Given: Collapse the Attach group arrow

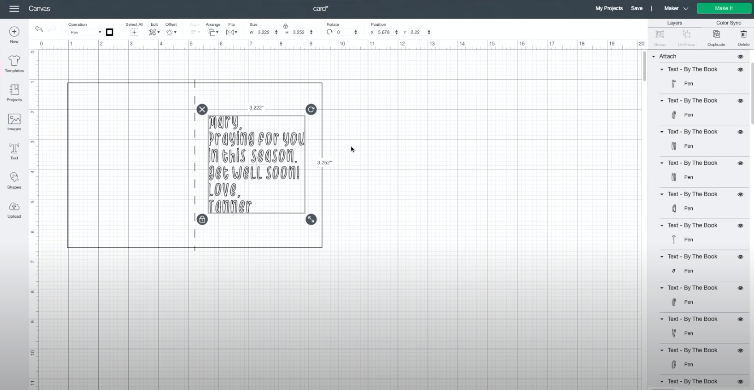Looking at the screenshot, I should click(x=654, y=57).
